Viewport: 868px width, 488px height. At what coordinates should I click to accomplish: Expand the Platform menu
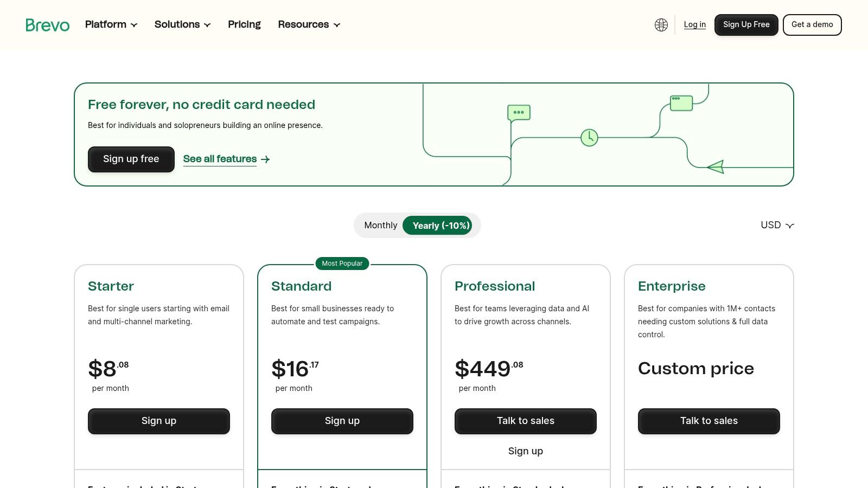pyautogui.click(x=111, y=25)
